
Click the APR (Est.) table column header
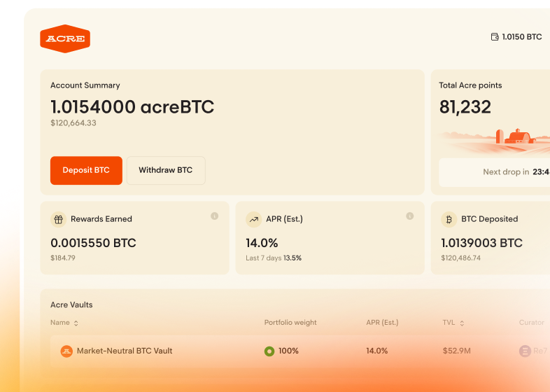[382, 323]
